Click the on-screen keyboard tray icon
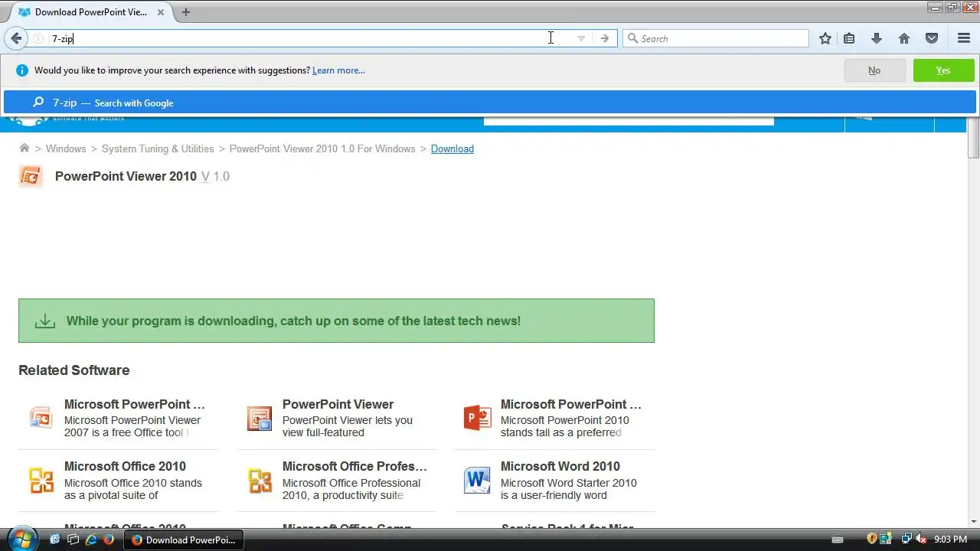This screenshot has height=551, width=980. pyautogui.click(x=838, y=540)
